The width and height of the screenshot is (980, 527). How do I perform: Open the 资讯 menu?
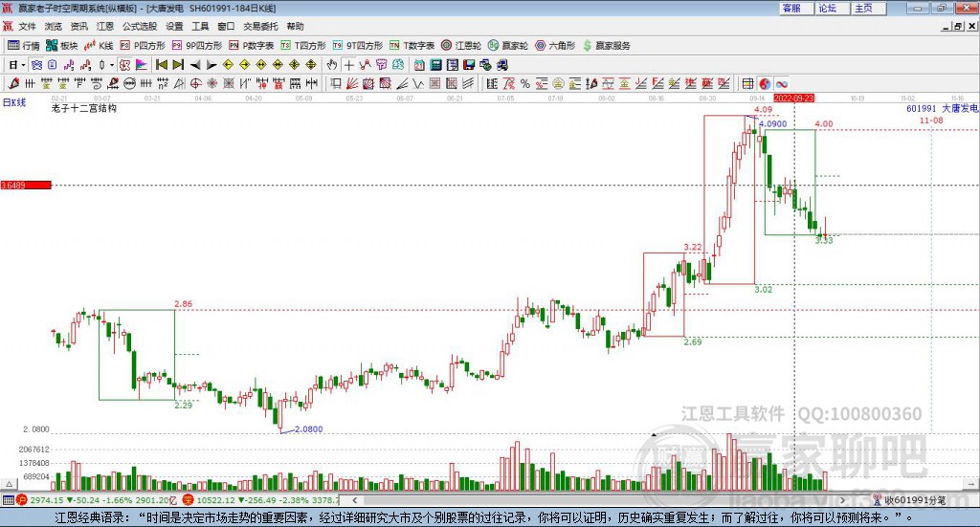coord(78,26)
